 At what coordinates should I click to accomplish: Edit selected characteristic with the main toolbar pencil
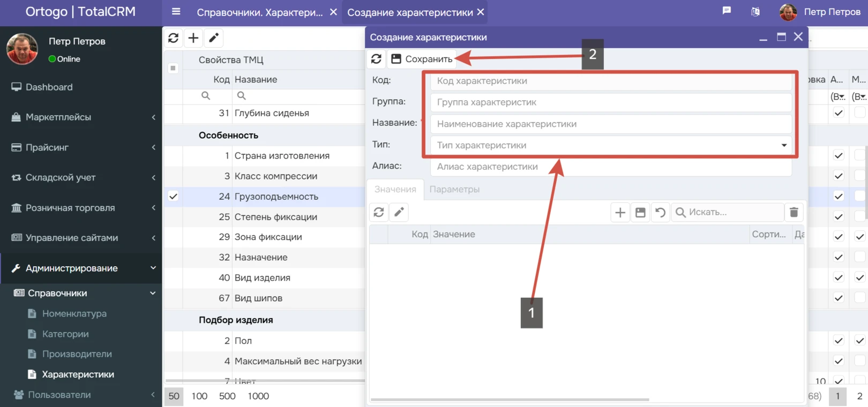point(213,38)
